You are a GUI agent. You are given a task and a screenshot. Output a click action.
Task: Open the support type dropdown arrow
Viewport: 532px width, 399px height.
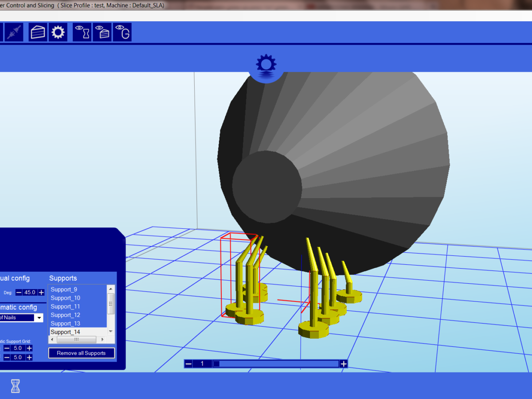coord(39,318)
